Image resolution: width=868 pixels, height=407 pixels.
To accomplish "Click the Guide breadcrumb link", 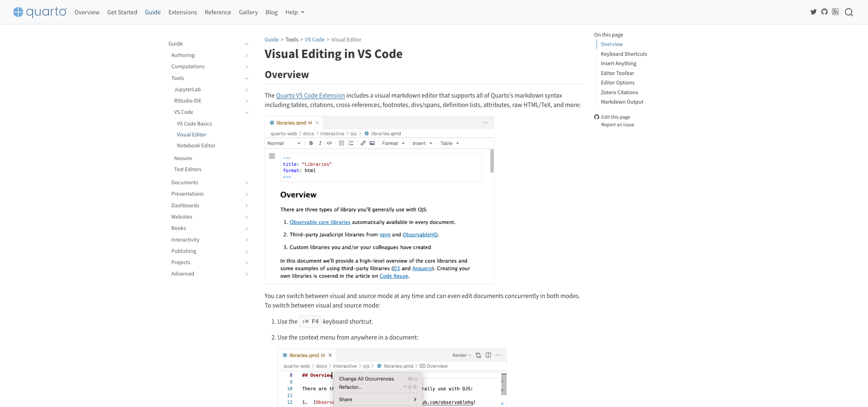I will [x=272, y=40].
